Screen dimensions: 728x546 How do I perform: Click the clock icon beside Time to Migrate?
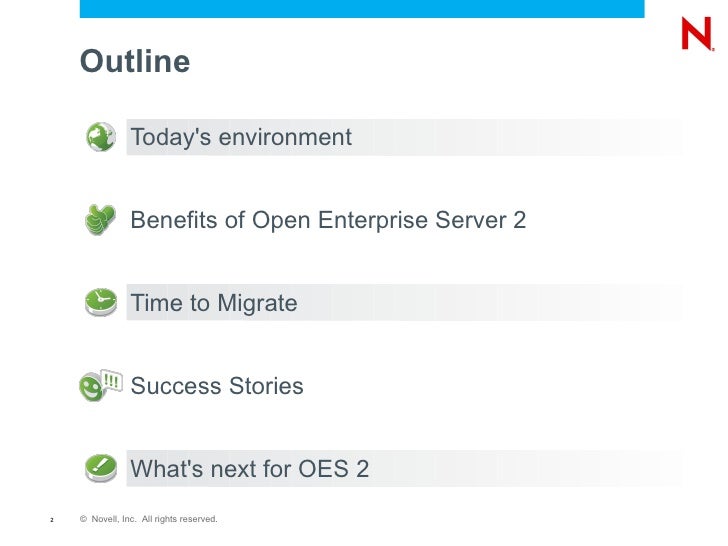tap(100, 302)
